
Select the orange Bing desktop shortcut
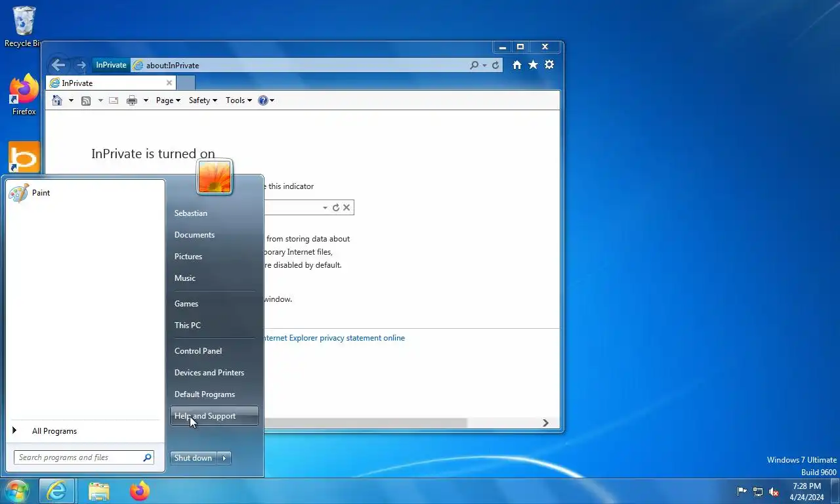[x=24, y=157]
